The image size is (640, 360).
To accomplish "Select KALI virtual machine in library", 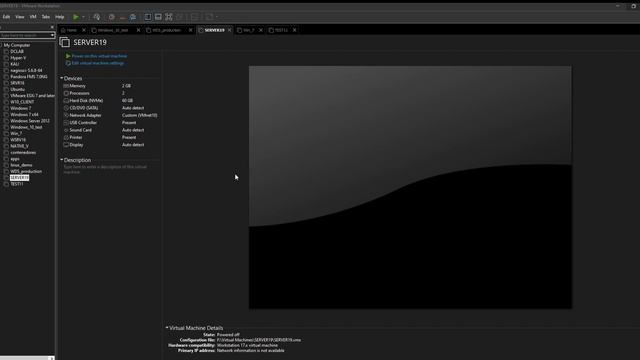I will [15, 64].
